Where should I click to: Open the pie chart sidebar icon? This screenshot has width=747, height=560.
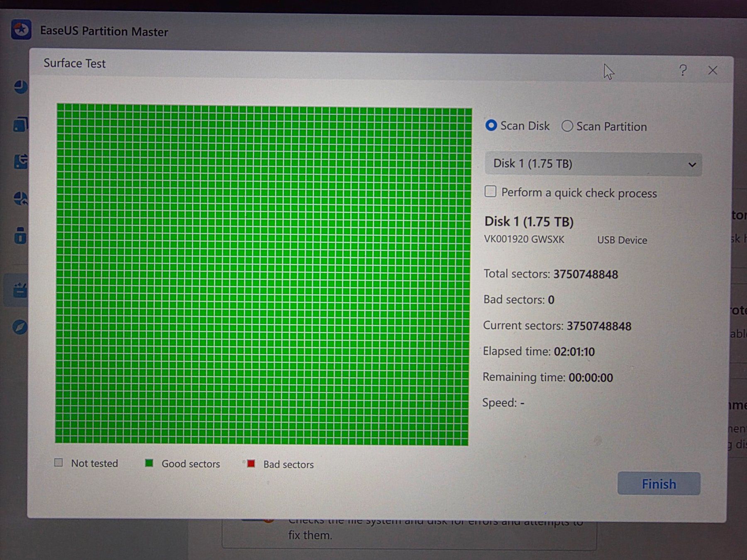(x=20, y=87)
